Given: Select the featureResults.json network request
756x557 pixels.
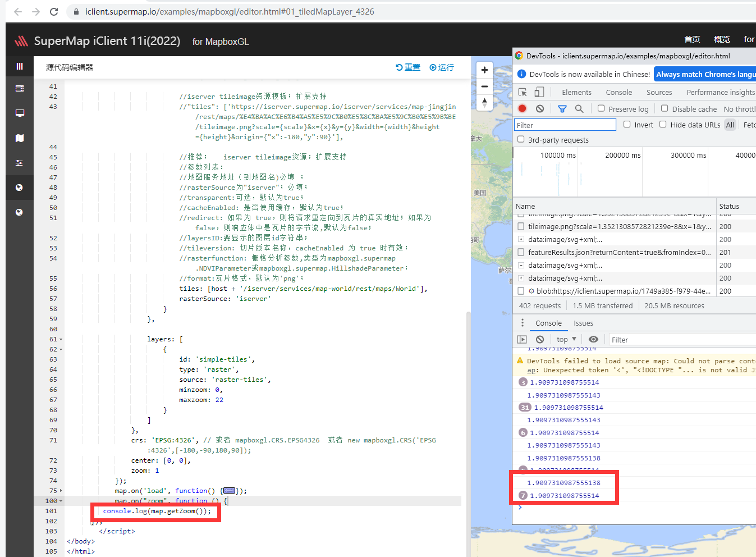Looking at the screenshot, I should 620,252.
